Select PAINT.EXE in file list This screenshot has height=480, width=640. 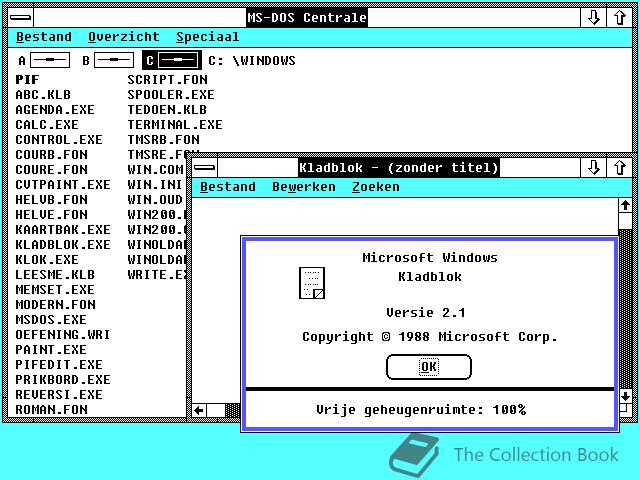tap(51, 350)
